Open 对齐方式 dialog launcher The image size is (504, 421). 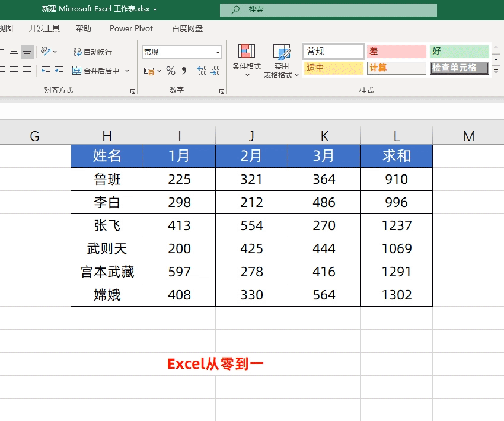(133, 91)
